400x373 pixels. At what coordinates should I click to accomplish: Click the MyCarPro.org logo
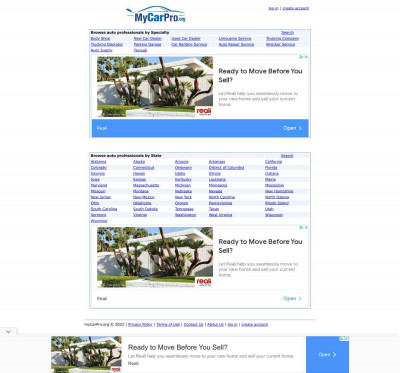pos(156,14)
